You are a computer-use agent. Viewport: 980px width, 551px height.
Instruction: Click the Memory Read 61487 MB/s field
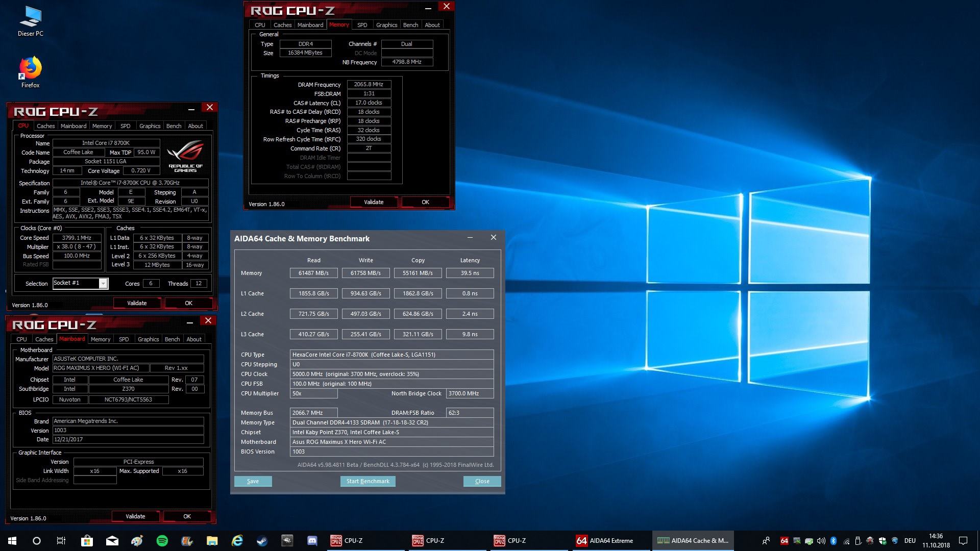coord(313,273)
